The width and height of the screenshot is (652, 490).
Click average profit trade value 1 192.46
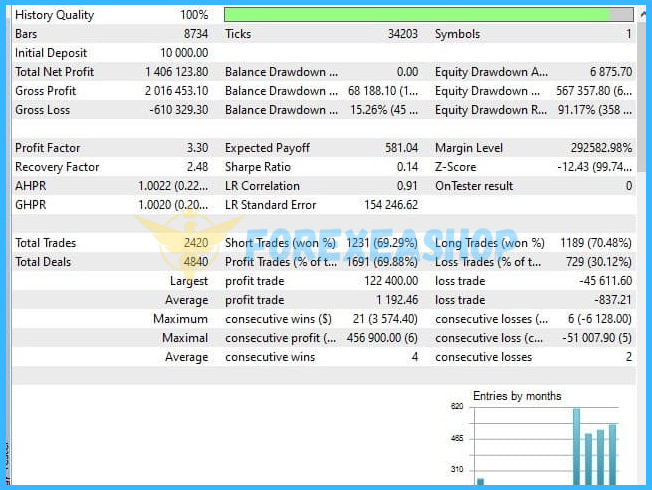397,300
